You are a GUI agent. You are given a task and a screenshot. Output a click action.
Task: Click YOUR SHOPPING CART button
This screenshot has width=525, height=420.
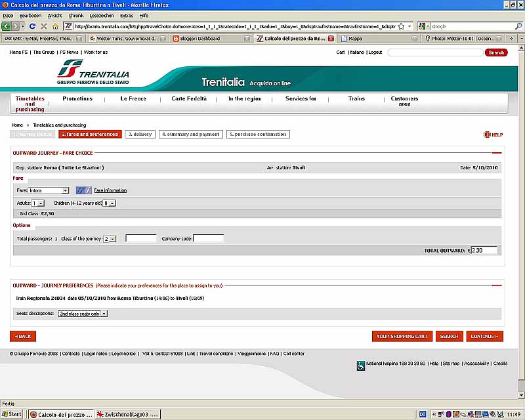[402, 336]
